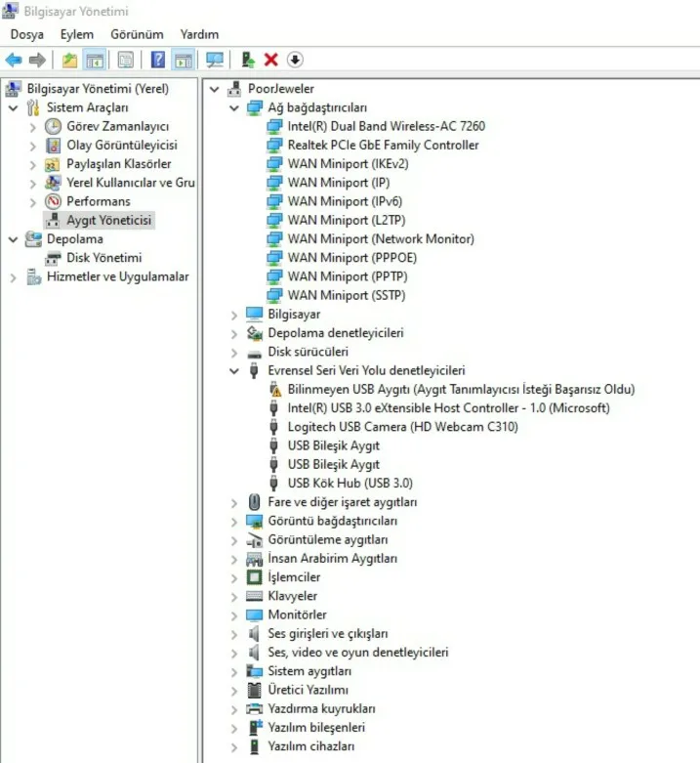Open the Yardım menu
The image size is (700, 763).
click(199, 34)
